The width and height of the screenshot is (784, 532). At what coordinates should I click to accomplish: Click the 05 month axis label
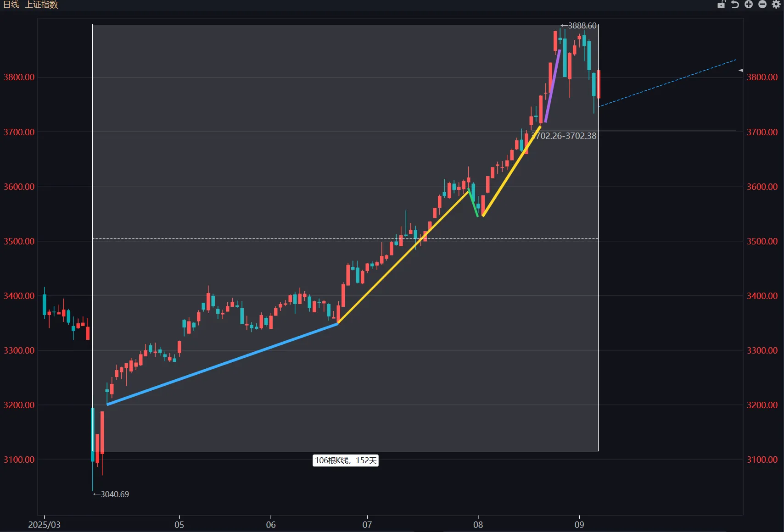pyautogui.click(x=179, y=525)
